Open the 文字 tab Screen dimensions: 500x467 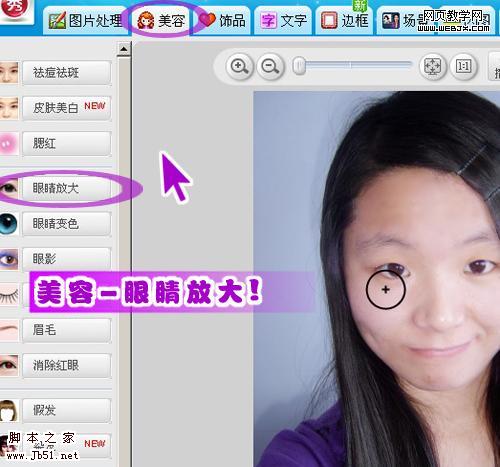point(283,21)
